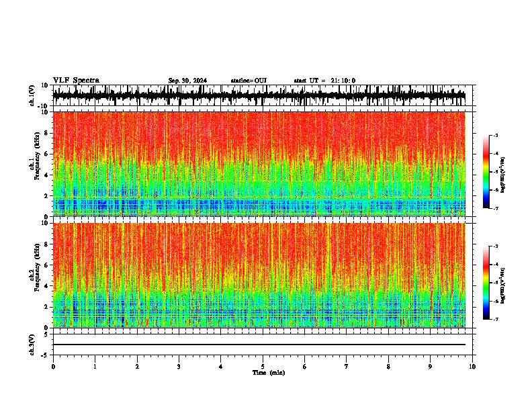Click the "-5" tick label on the ch.3 axis
The image size is (532, 411).
[x=46, y=355]
